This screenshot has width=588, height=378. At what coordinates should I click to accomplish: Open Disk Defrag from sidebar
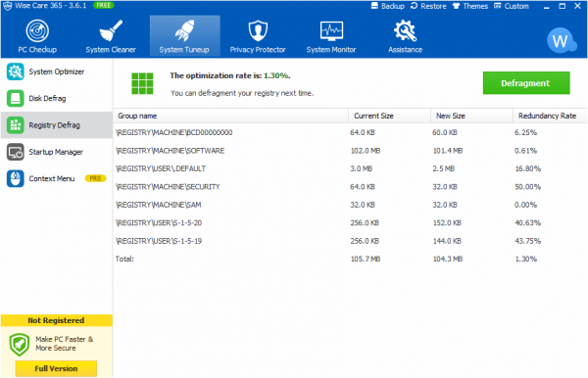[56, 99]
